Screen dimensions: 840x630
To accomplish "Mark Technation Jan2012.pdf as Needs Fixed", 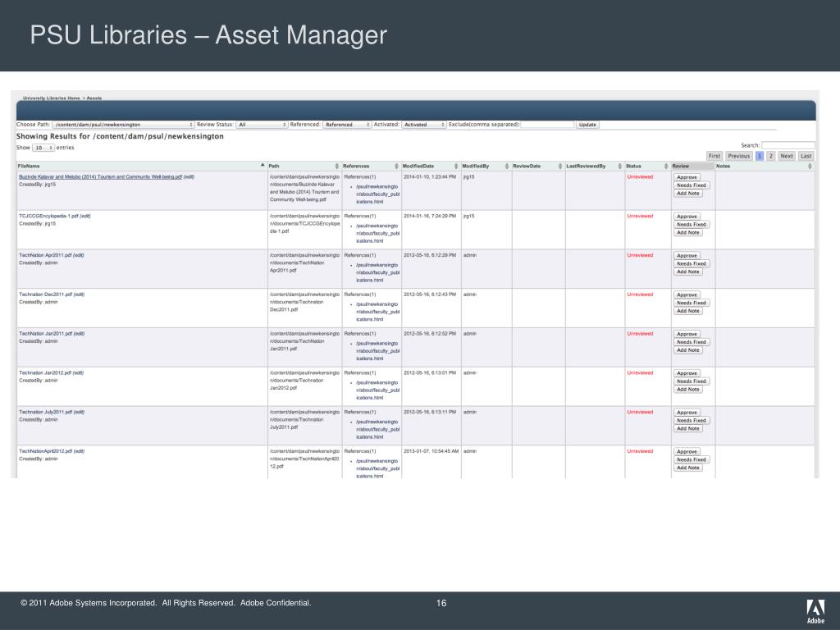I will (x=692, y=381).
